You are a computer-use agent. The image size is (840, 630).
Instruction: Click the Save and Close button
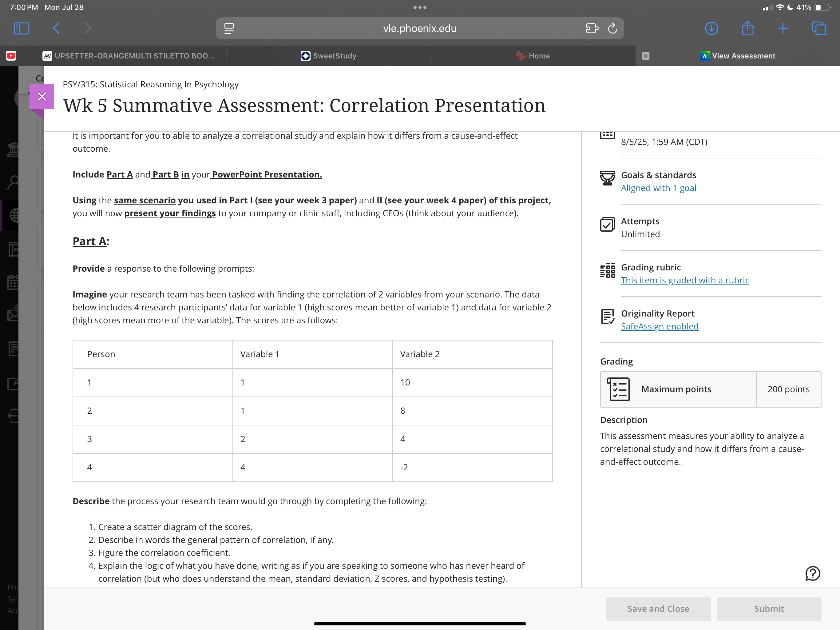point(658,609)
